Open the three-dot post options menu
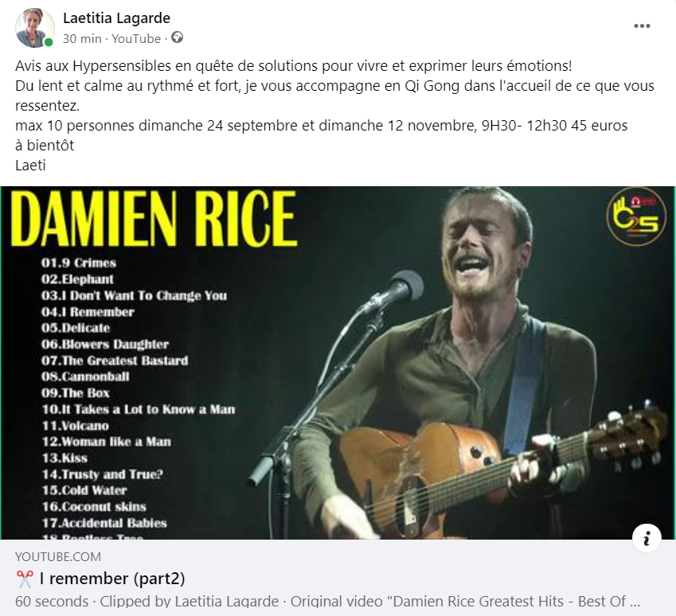This screenshot has width=676, height=616. point(642,25)
